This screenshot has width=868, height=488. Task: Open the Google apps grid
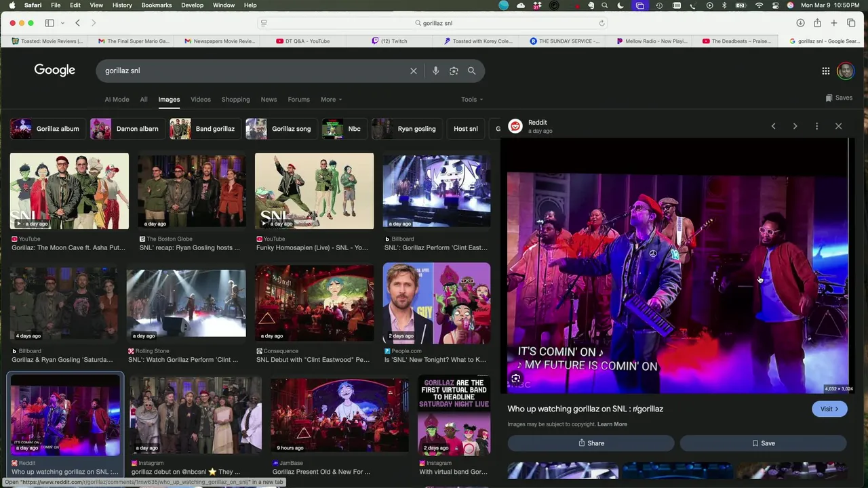point(825,70)
